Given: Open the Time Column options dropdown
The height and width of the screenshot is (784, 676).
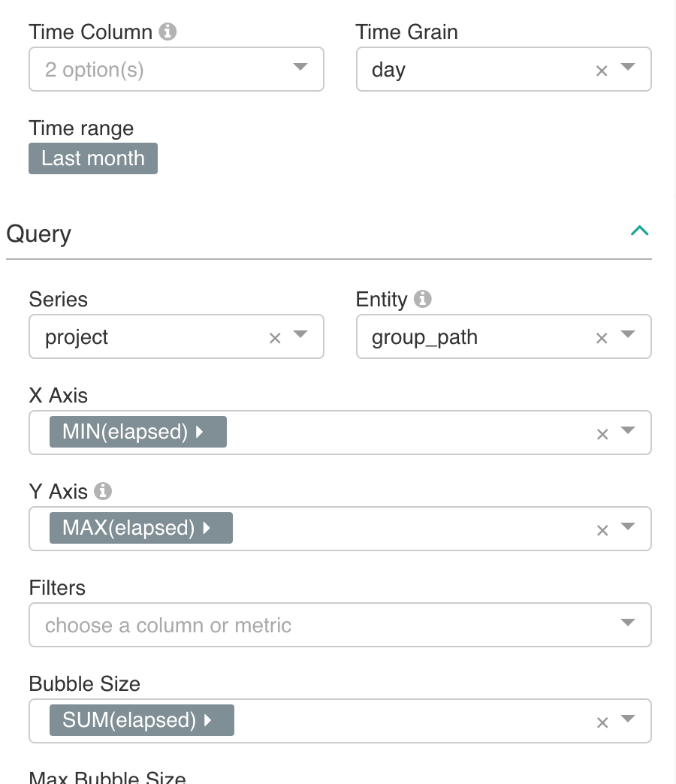Looking at the screenshot, I should 300,68.
